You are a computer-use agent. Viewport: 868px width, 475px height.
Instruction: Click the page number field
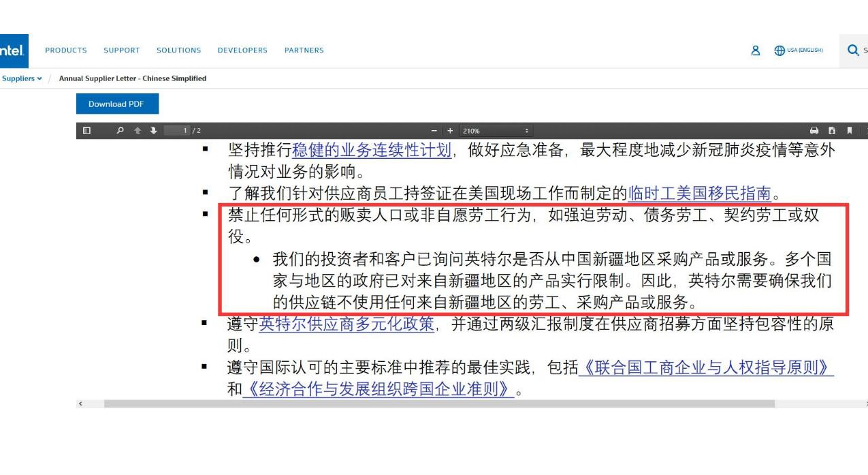(x=177, y=130)
